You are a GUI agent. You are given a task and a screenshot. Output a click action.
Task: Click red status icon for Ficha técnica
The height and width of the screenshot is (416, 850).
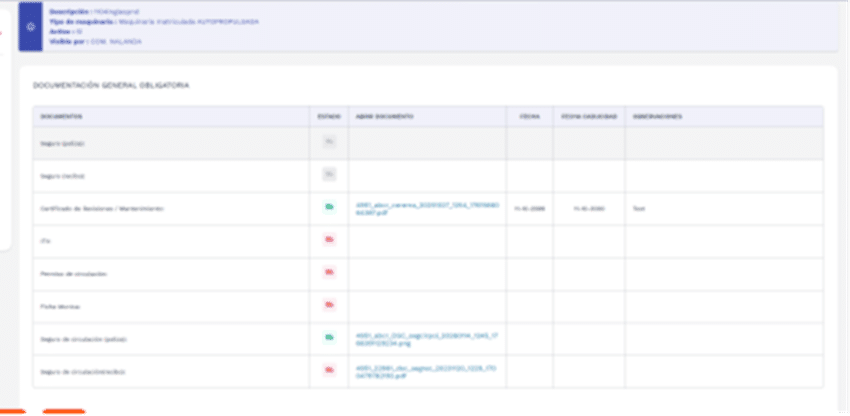tap(328, 305)
